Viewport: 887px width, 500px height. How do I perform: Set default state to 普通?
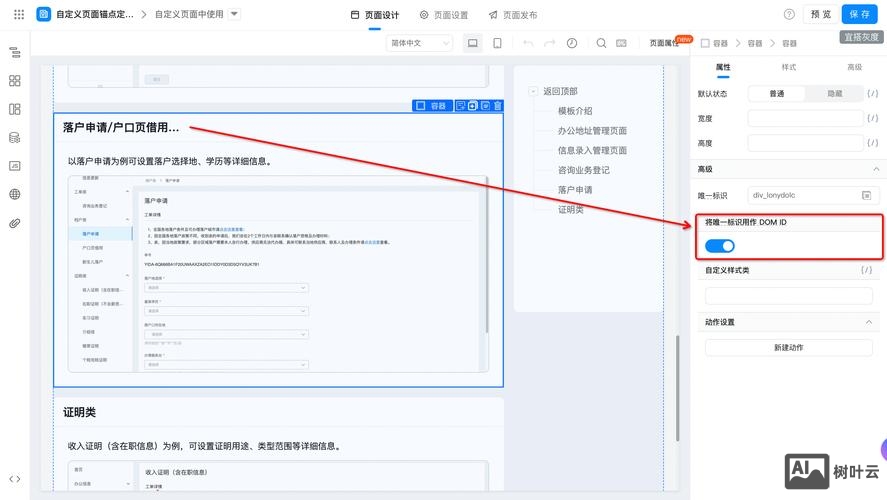(x=777, y=94)
